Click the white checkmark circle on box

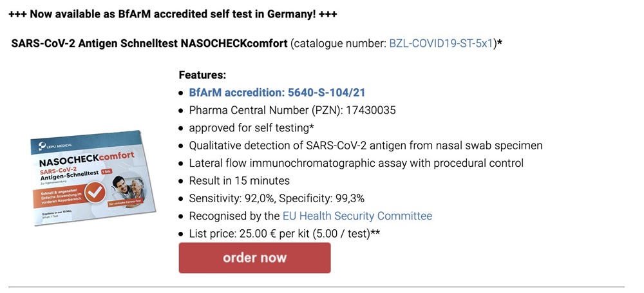[x=95, y=193]
